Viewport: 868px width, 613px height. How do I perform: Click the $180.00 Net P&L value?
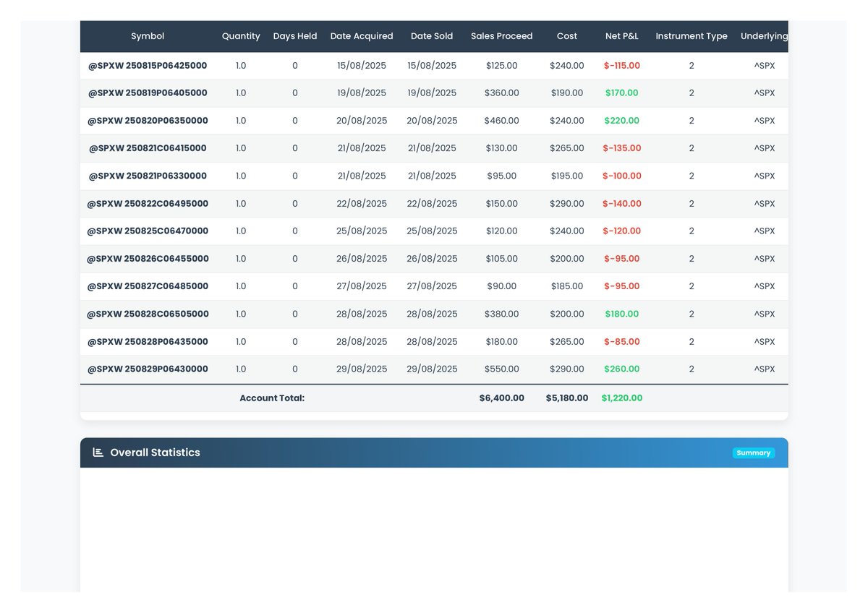click(622, 314)
